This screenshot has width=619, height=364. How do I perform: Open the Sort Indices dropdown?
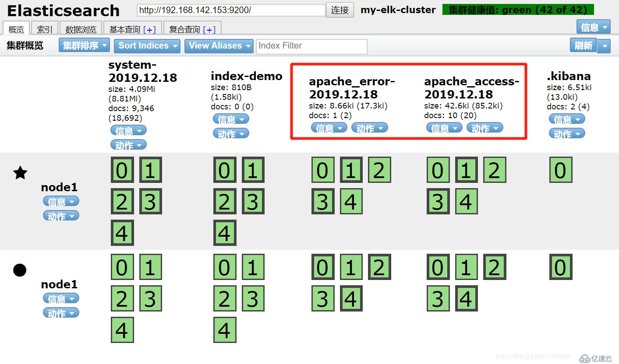coord(148,45)
